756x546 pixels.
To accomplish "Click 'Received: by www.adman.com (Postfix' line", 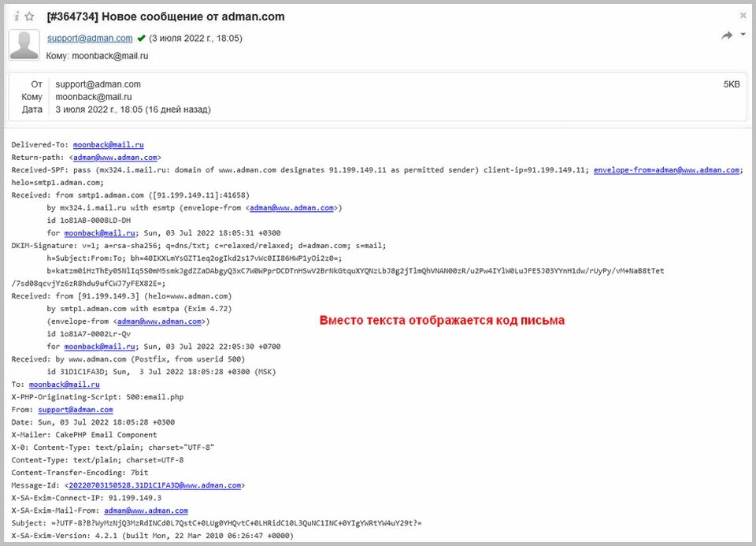I will (x=128, y=359).
